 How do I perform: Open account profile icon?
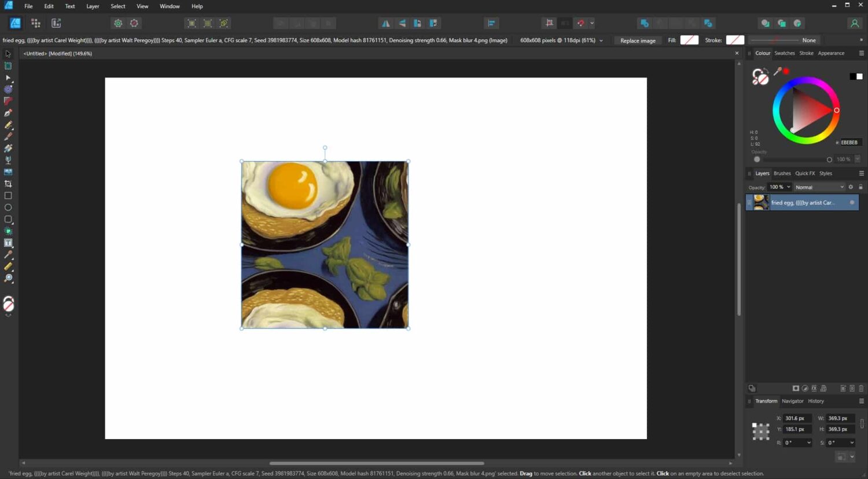click(854, 23)
